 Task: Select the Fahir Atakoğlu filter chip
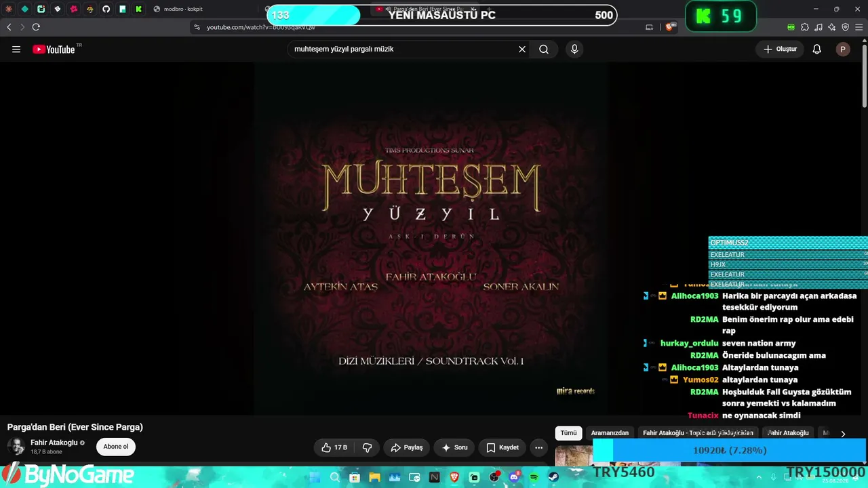(788, 433)
